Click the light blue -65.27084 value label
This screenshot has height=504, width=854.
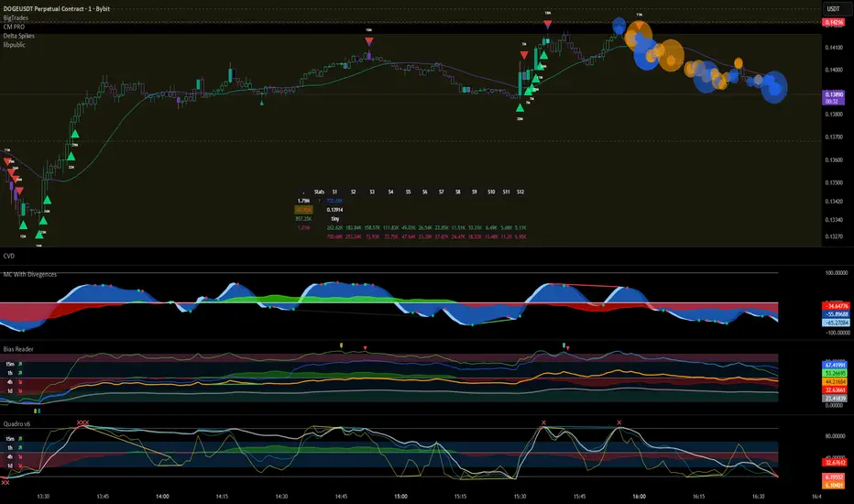coord(836,323)
